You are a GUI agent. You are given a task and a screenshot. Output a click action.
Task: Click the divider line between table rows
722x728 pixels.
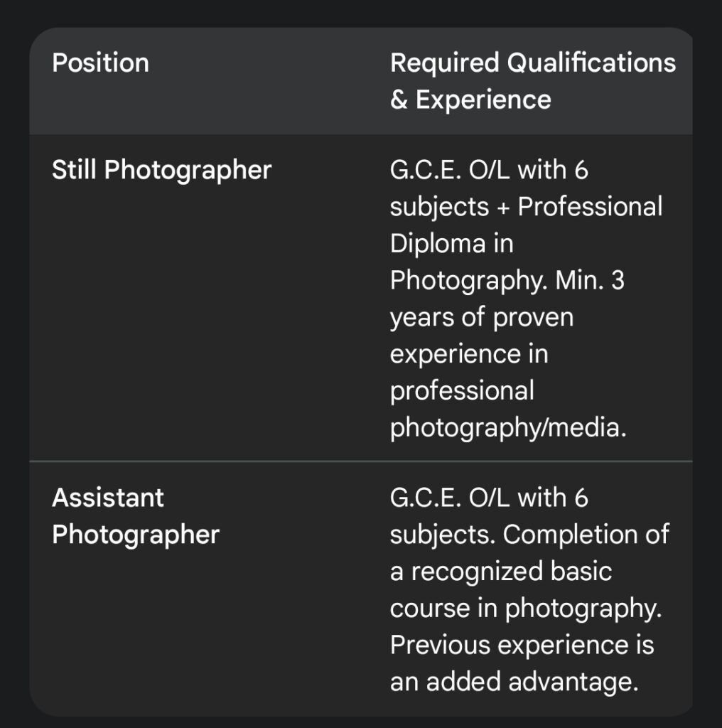coord(360,461)
